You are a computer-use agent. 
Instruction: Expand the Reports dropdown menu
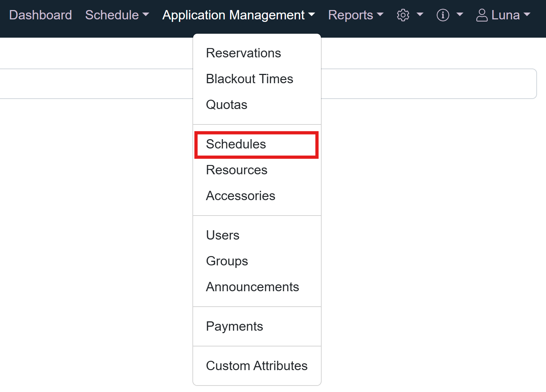click(351, 15)
